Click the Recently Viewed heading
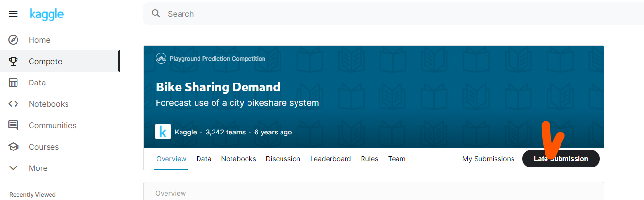The width and height of the screenshot is (644, 200). pos(33,195)
